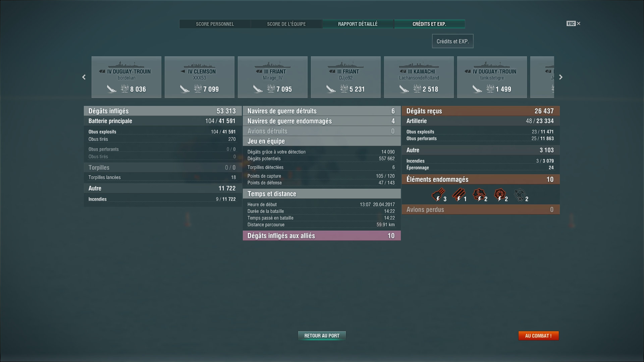Viewport: 644px width, 362px height.
Task: Click damage explosion icon on XXX53 Clemson card
Action: click(198, 89)
